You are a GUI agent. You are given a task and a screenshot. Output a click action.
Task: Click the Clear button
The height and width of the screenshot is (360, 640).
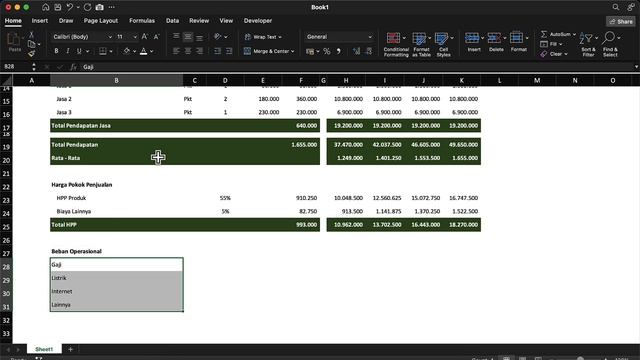(551, 54)
